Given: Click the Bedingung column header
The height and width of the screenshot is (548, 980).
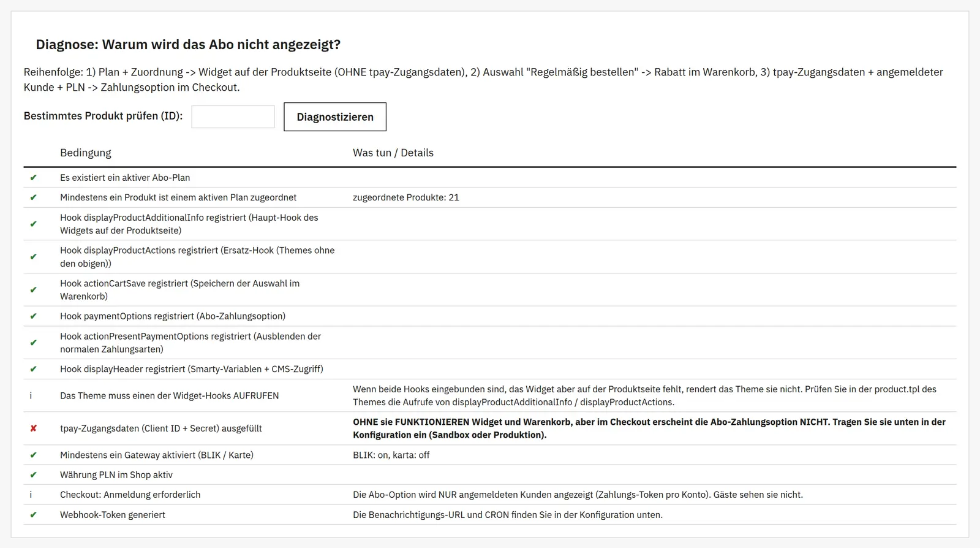Looking at the screenshot, I should point(86,153).
